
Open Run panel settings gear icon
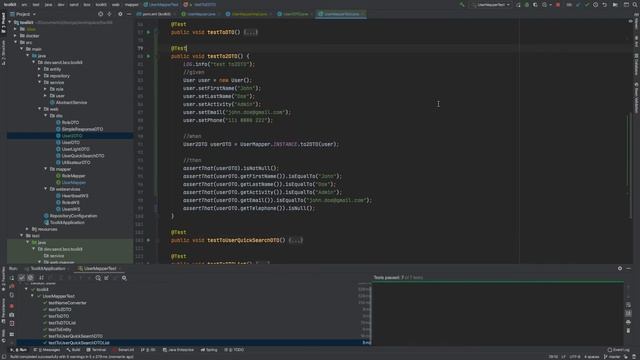(620, 268)
